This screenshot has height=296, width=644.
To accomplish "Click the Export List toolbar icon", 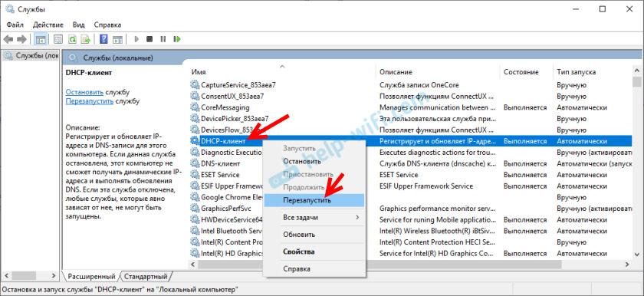I will [x=85, y=39].
